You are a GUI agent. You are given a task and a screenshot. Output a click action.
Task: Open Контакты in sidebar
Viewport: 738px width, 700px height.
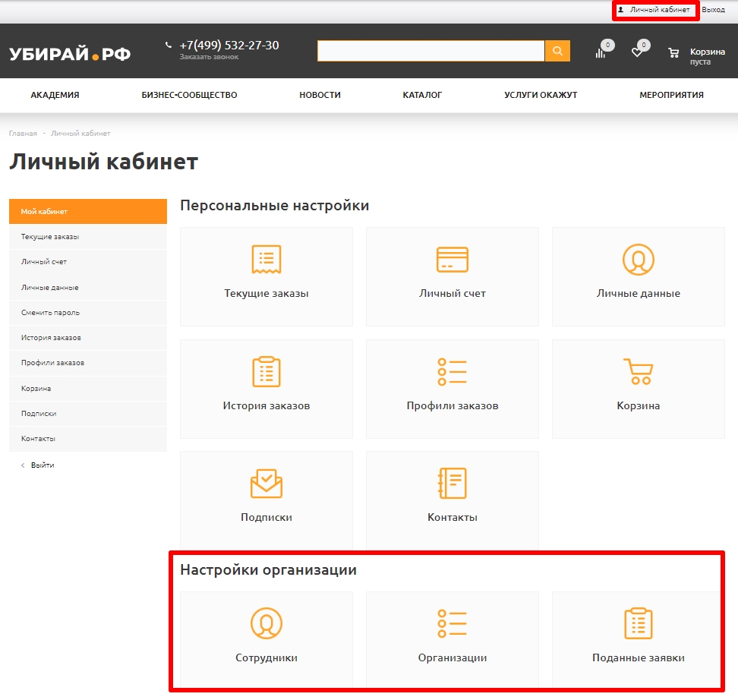click(x=88, y=439)
